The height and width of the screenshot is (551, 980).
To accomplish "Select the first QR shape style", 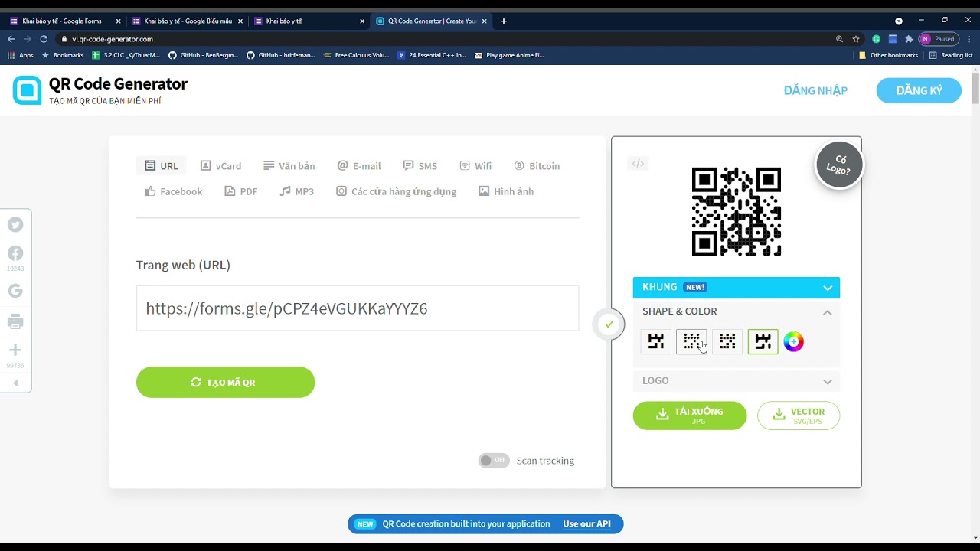I will [655, 342].
